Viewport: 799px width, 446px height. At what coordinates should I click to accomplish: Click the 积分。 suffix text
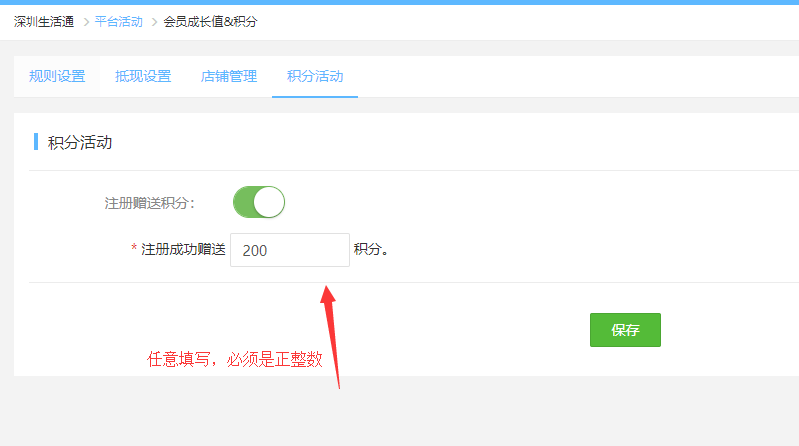(371, 249)
